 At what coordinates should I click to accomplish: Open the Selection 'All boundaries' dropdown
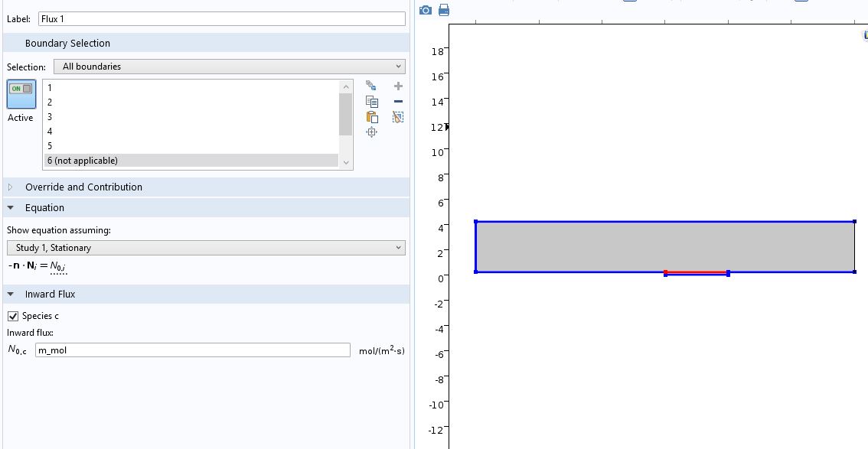coord(229,67)
